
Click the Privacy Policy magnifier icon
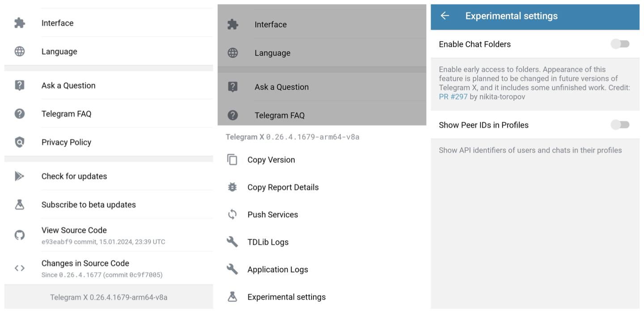click(x=20, y=142)
